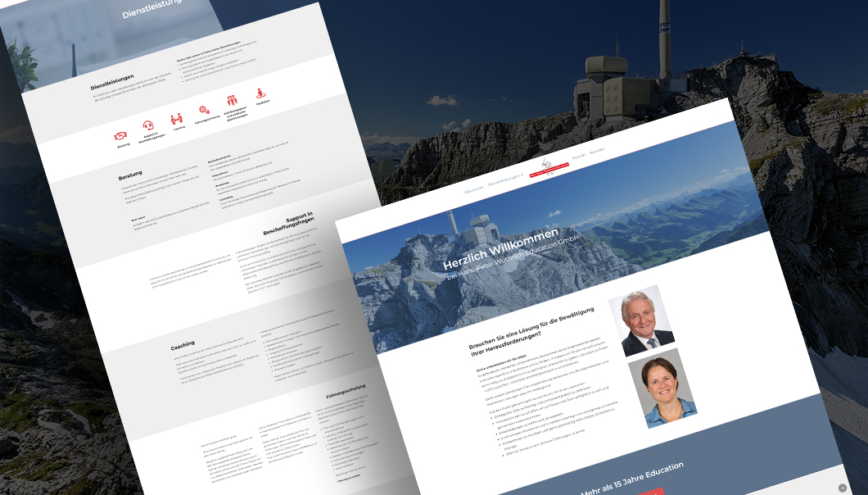The height and width of the screenshot is (495, 868).
Task: Open the Coaching two-person icon
Action: (176, 119)
